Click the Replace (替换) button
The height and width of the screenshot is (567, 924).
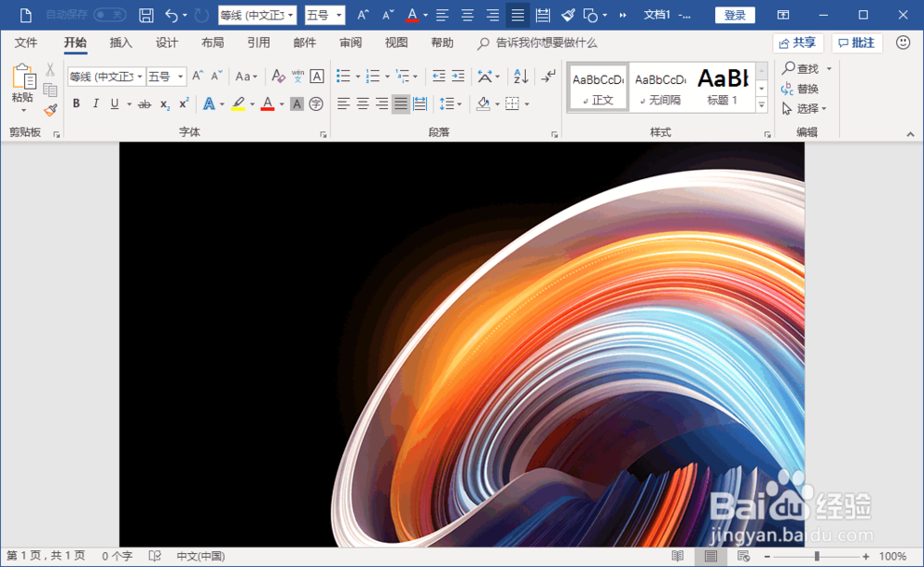click(x=800, y=89)
